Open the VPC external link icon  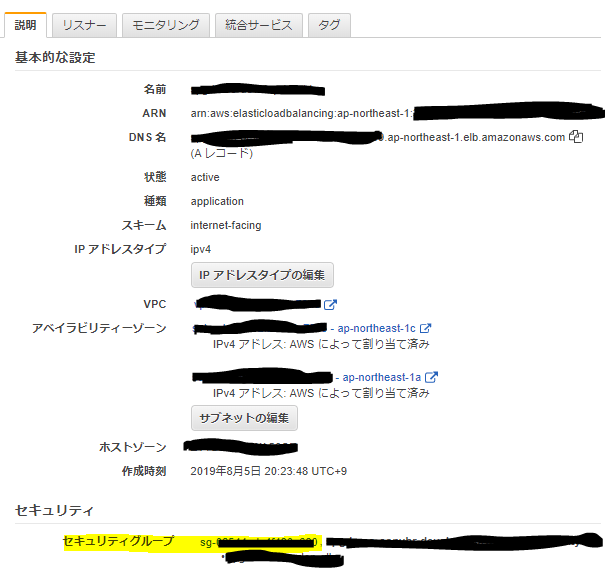330,304
